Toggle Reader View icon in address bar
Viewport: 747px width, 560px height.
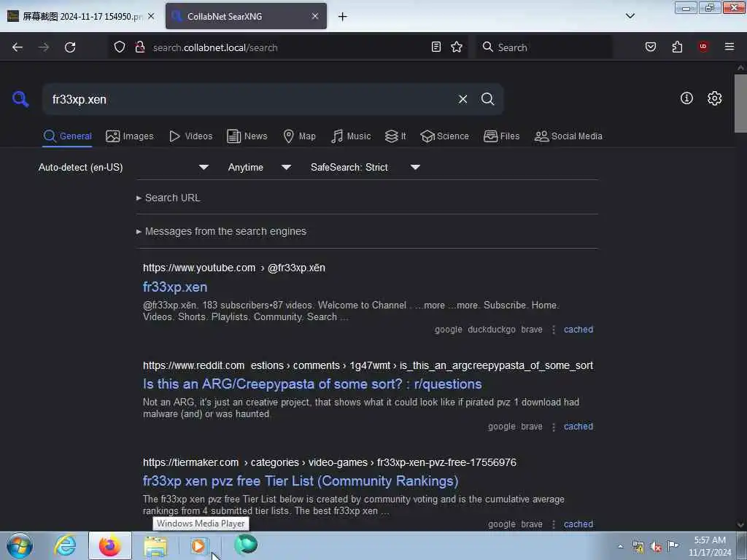pos(436,47)
